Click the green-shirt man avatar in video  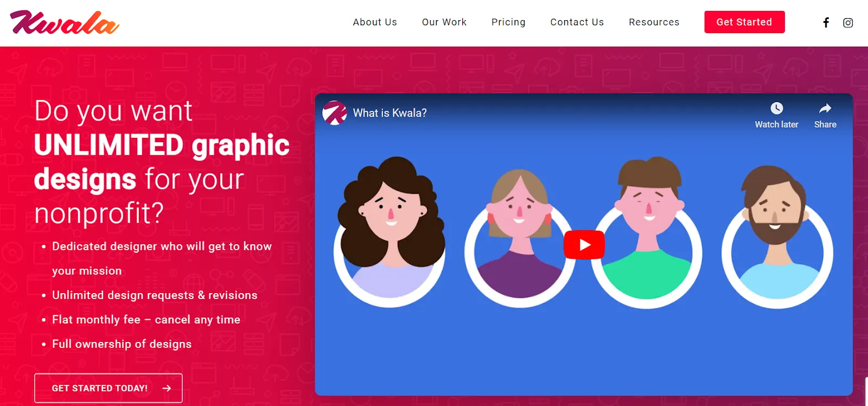648,233
